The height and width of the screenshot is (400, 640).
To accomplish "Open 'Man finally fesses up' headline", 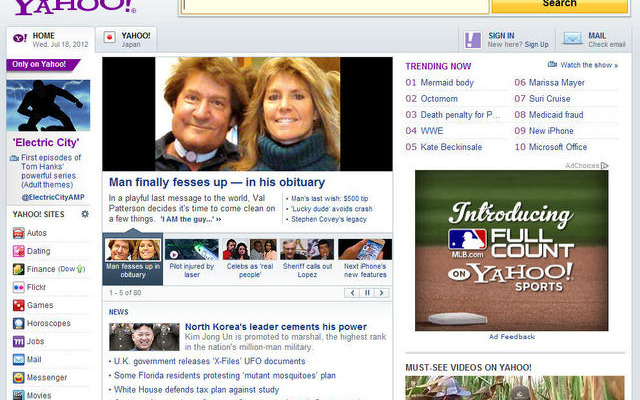I will 217,182.
